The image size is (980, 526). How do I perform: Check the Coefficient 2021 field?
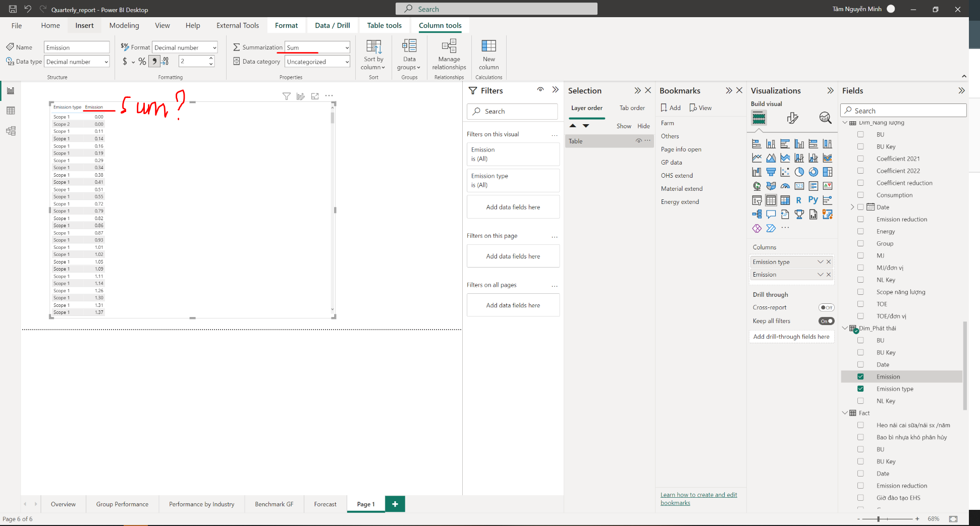point(860,159)
